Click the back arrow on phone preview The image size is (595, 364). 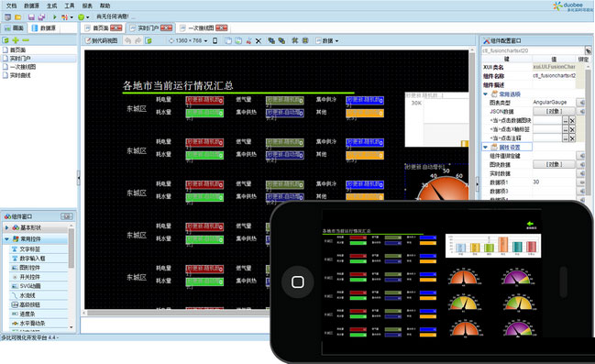[531, 225]
